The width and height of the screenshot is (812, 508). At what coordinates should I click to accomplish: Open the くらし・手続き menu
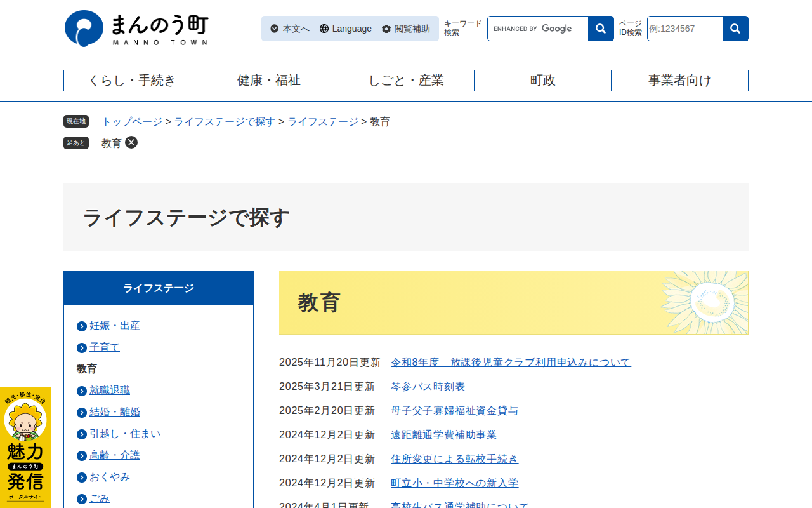pos(132,81)
